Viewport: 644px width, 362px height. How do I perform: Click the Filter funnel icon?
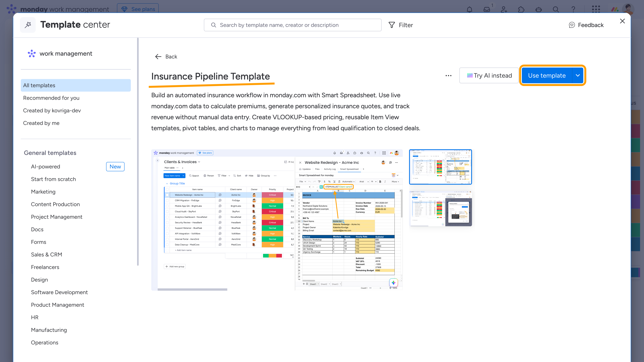(x=392, y=25)
